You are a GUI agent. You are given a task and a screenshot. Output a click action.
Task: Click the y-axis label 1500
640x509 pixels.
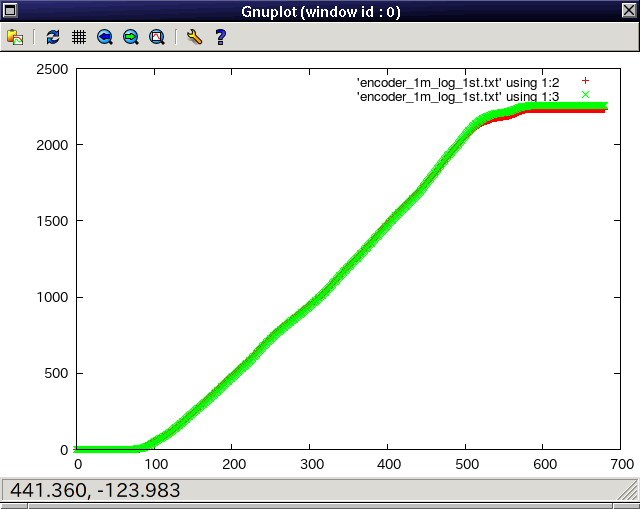coord(52,221)
